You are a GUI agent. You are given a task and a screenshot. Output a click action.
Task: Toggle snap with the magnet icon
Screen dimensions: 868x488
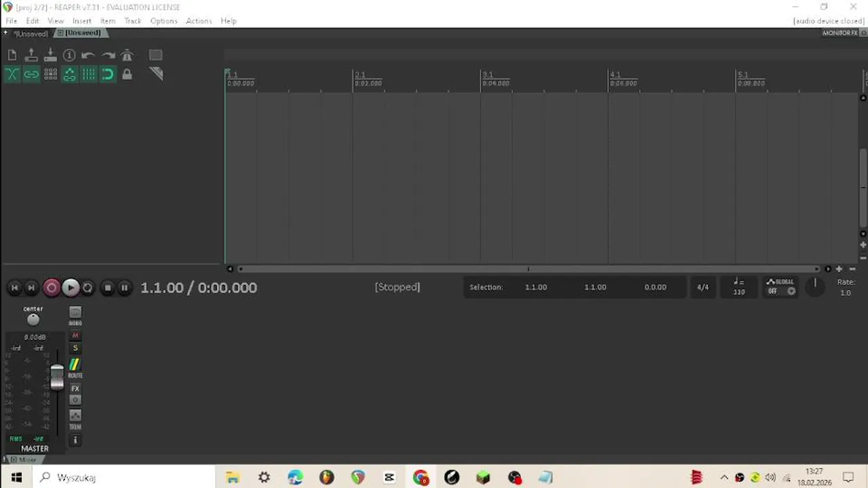pos(108,75)
